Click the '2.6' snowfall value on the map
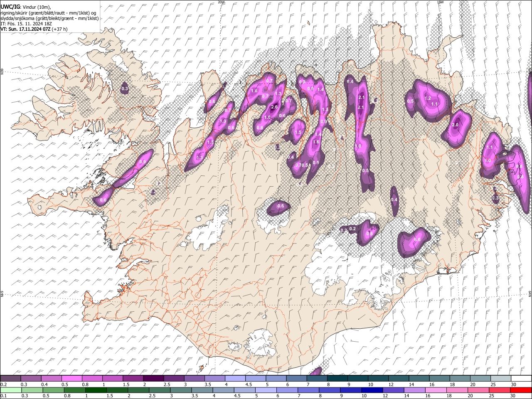 tap(274, 107)
